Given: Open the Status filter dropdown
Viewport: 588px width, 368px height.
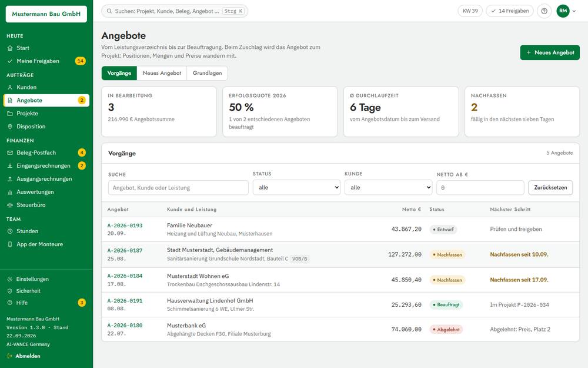Looking at the screenshot, I should pyautogui.click(x=296, y=187).
